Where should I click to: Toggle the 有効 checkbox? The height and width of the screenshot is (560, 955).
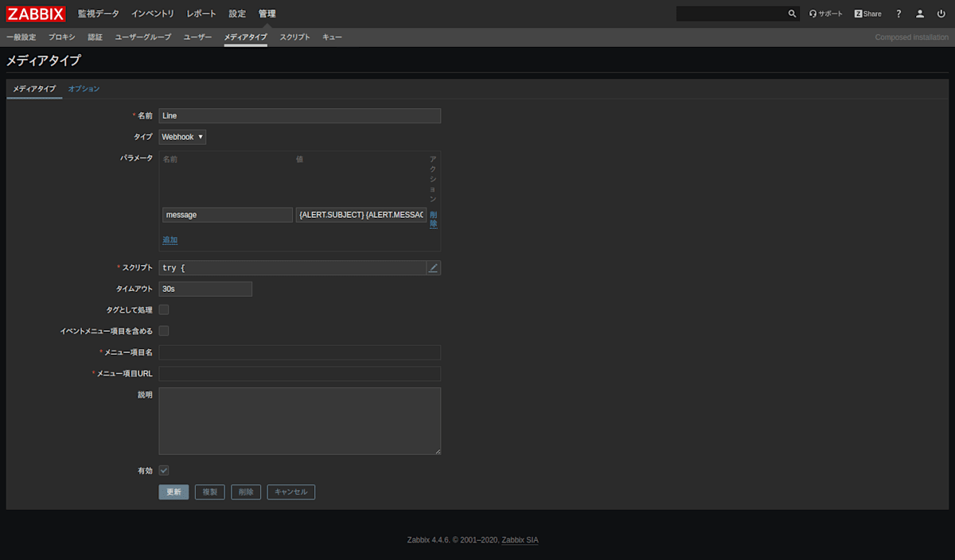[164, 471]
